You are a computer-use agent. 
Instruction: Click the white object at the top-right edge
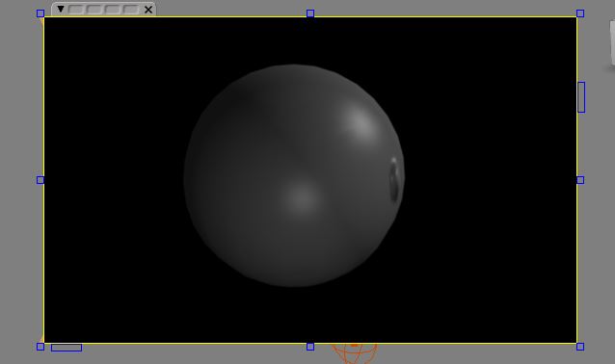click(x=612, y=43)
